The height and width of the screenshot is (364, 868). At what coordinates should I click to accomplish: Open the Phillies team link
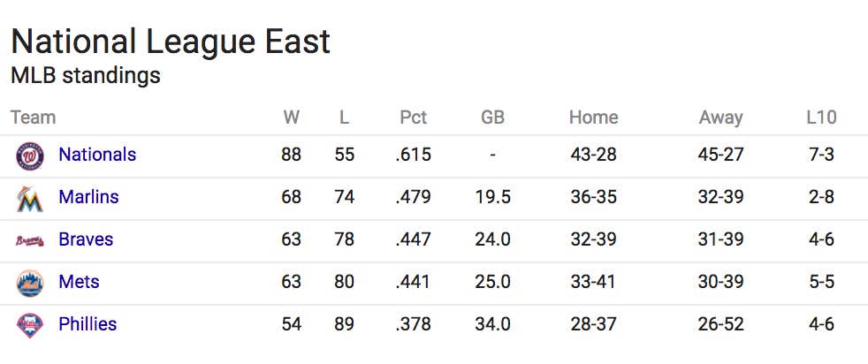pyautogui.click(x=88, y=324)
